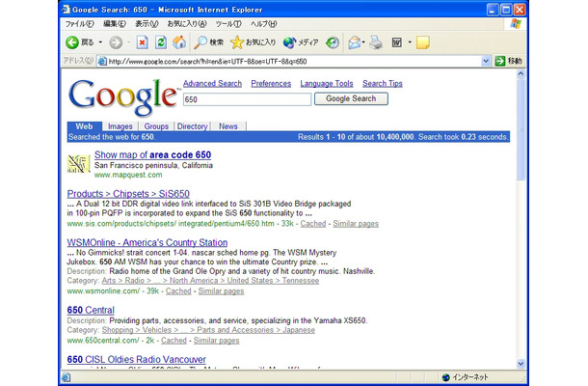Open Similar pages for www.wsmonline.com result
This screenshot has height=386, width=588.
coord(221,291)
